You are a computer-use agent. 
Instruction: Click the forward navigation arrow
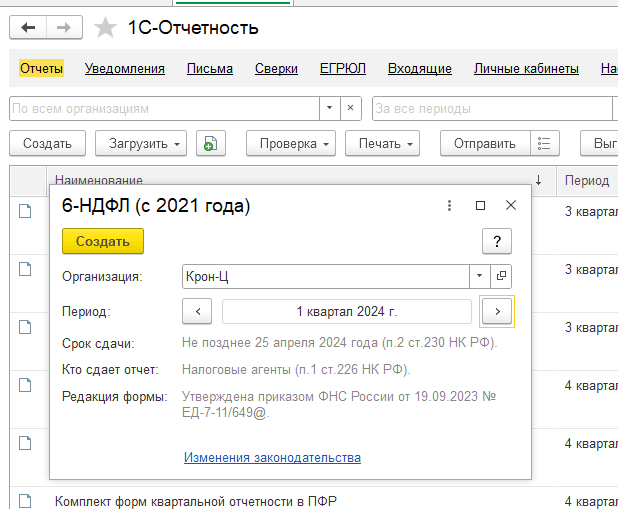tap(64, 27)
